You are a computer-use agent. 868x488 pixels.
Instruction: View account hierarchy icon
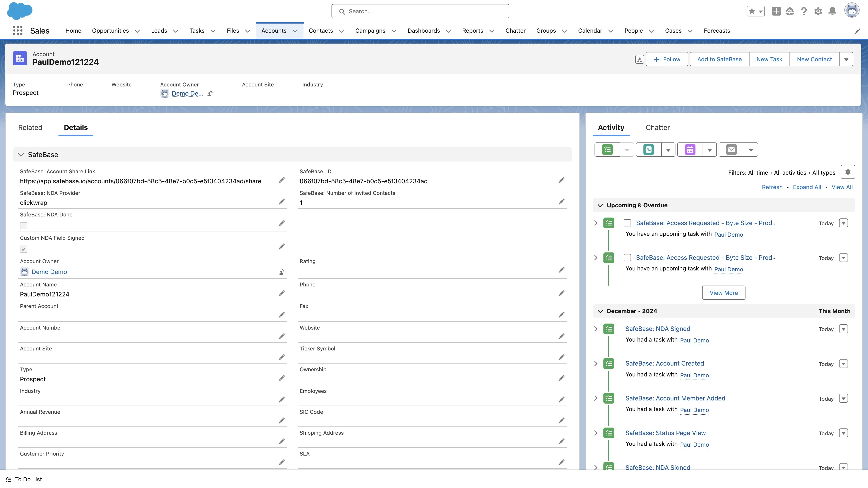click(639, 59)
